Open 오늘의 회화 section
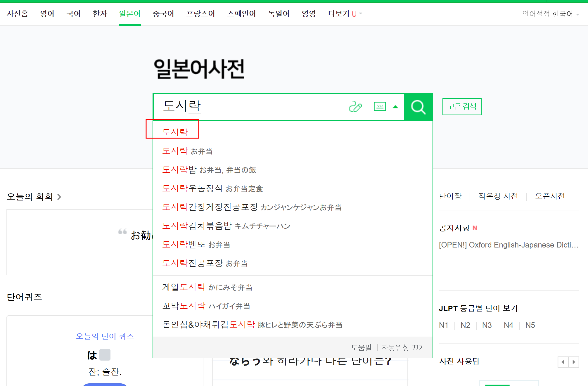Image resolution: width=588 pixels, height=386 pixels. [34, 197]
